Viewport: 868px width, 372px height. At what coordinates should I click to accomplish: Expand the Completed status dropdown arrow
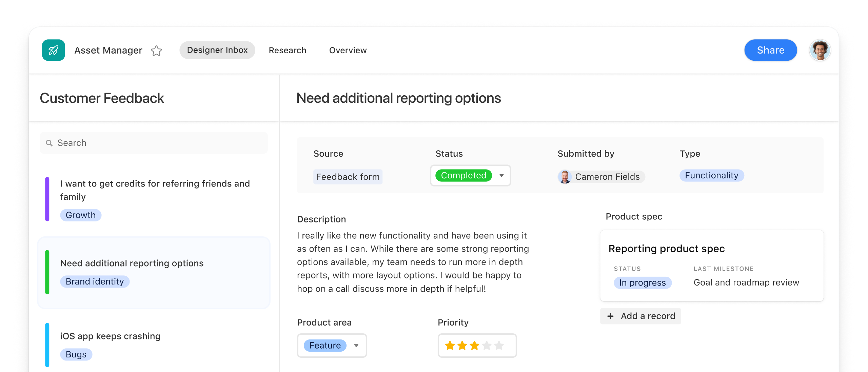pyautogui.click(x=501, y=175)
